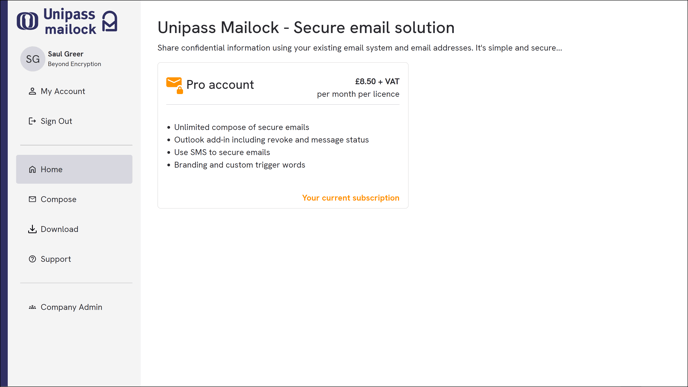This screenshot has width=688, height=387.
Task: Click the Sign Out arrow icon
Action: (32, 121)
